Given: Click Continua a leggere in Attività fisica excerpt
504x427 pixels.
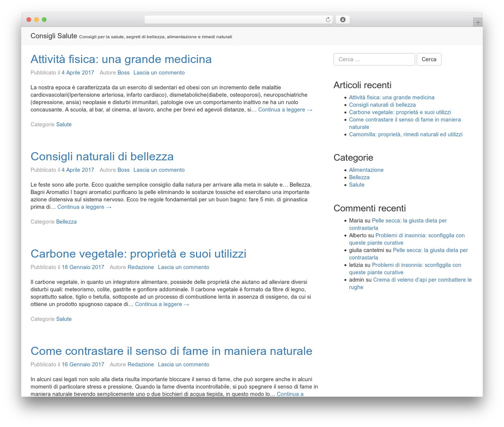Looking at the screenshot, I should pos(285,110).
